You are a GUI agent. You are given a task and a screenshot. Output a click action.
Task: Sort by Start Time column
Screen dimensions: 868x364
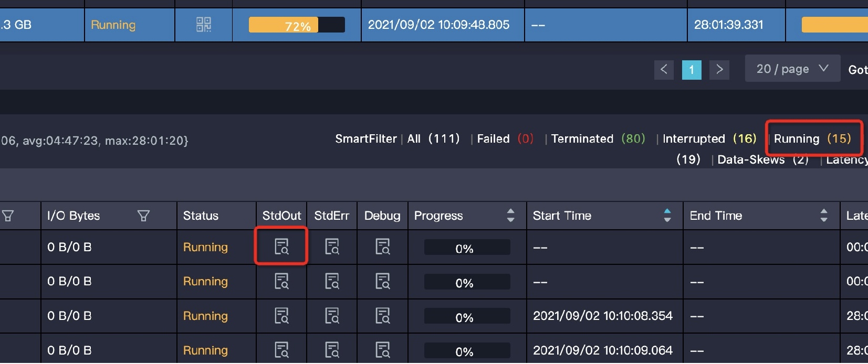667,216
